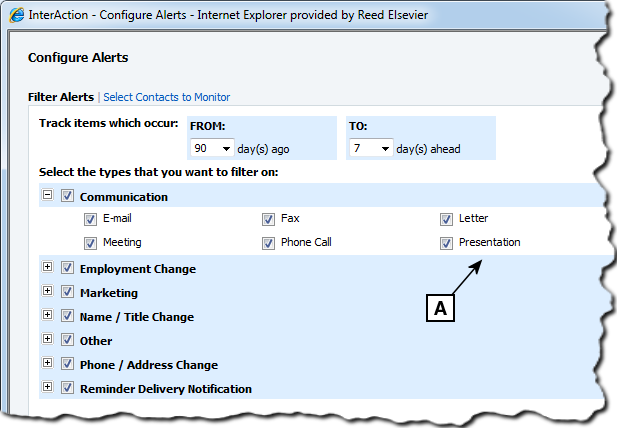
Task: Switch to the Filter Alerts tab
Action: [x=61, y=97]
